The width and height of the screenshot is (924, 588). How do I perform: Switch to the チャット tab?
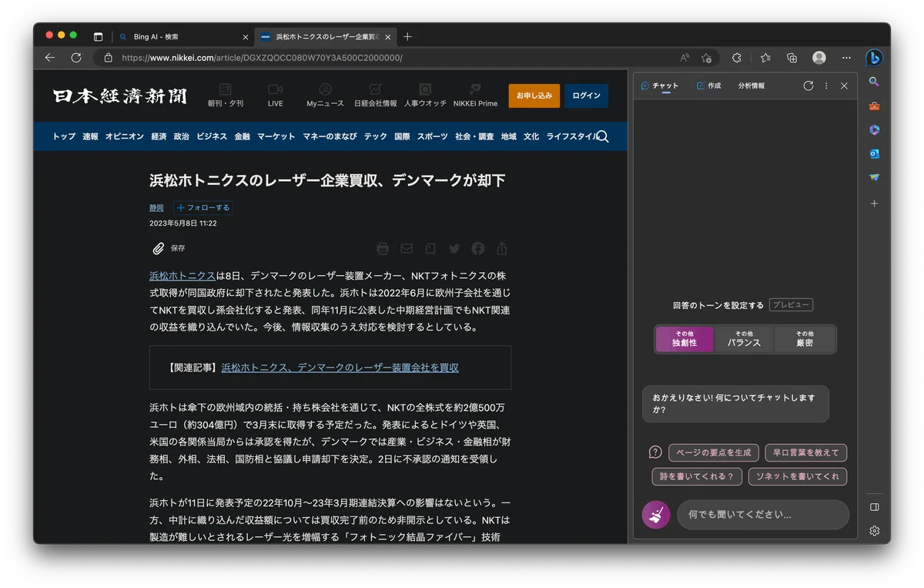[x=660, y=86]
